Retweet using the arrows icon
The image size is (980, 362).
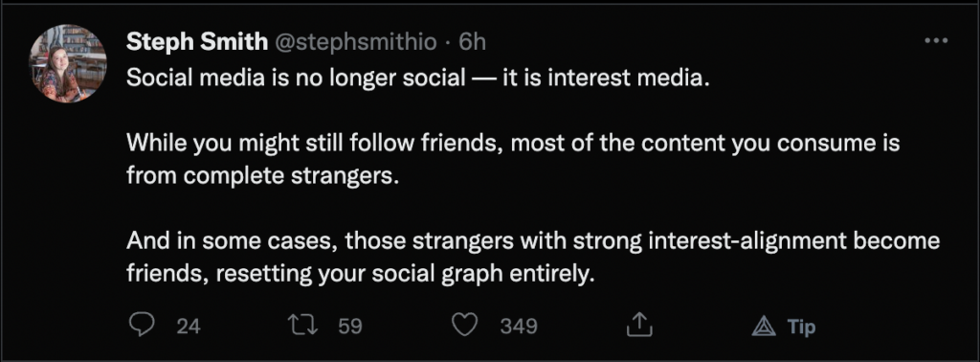point(301,325)
